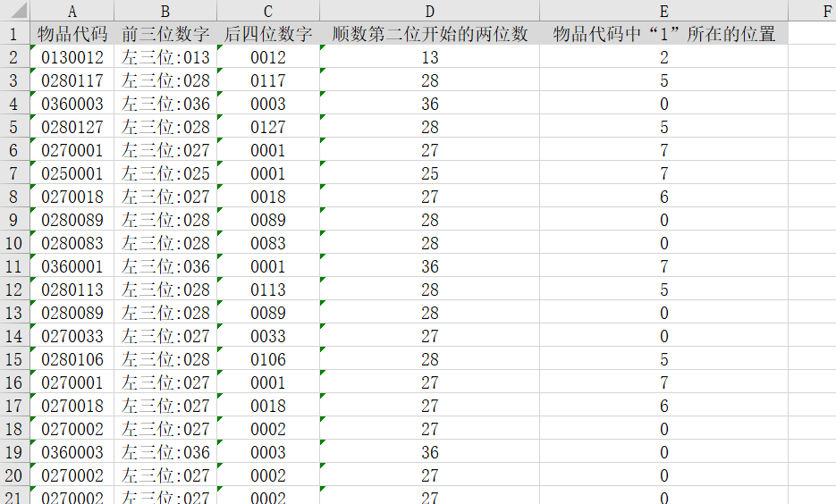Click cell 0117 in column C
Viewport: 836px width, 504px height.
coord(268,80)
